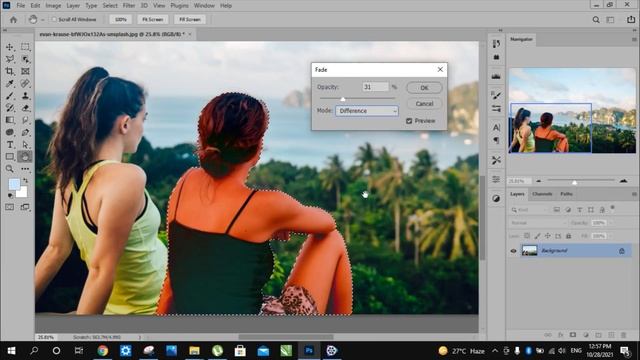The image size is (640, 360).
Task: Open the Character panel icon
Action: coord(496,127)
